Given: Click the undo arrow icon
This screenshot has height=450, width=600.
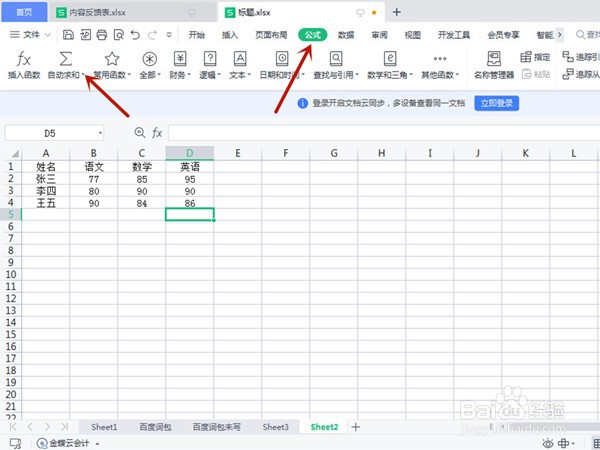Looking at the screenshot, I should point(135,35).
